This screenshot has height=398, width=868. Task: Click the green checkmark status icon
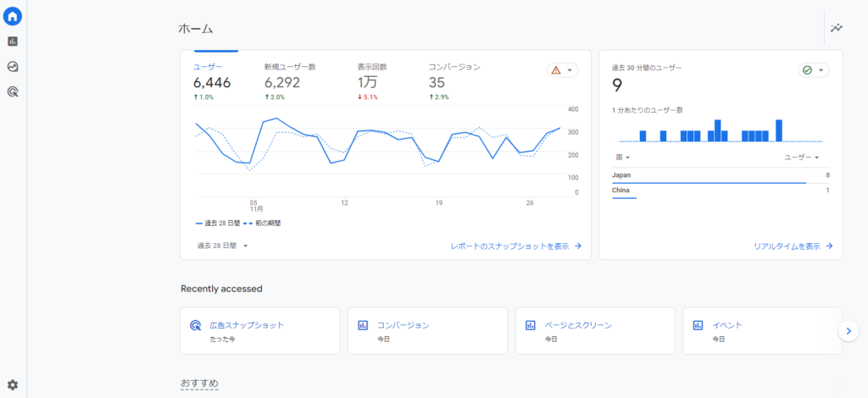(x=808, y=70)
